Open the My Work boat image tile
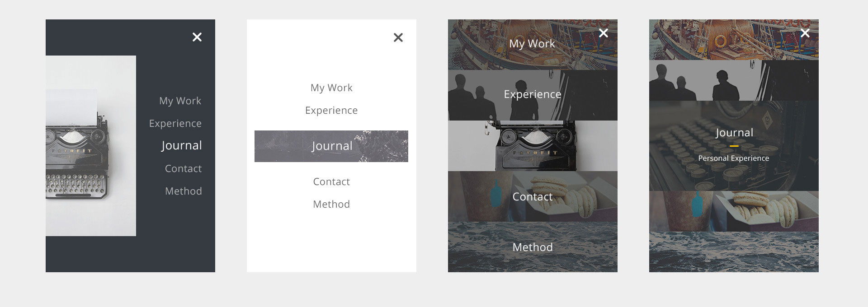The height and width of the screenshot is (307, 868). pyautogui.click(x=532, y=43)
